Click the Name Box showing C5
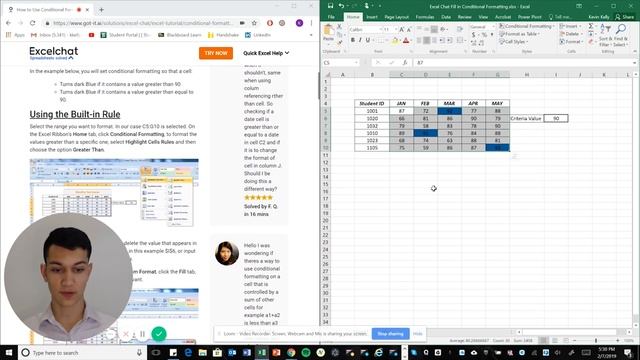Screen dimensions: 640x360 [341, 62]
